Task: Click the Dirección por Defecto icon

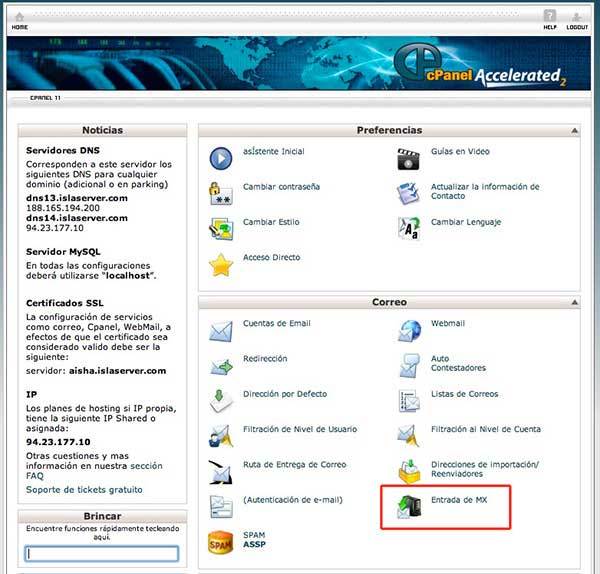Action: (x=221, y=401)
